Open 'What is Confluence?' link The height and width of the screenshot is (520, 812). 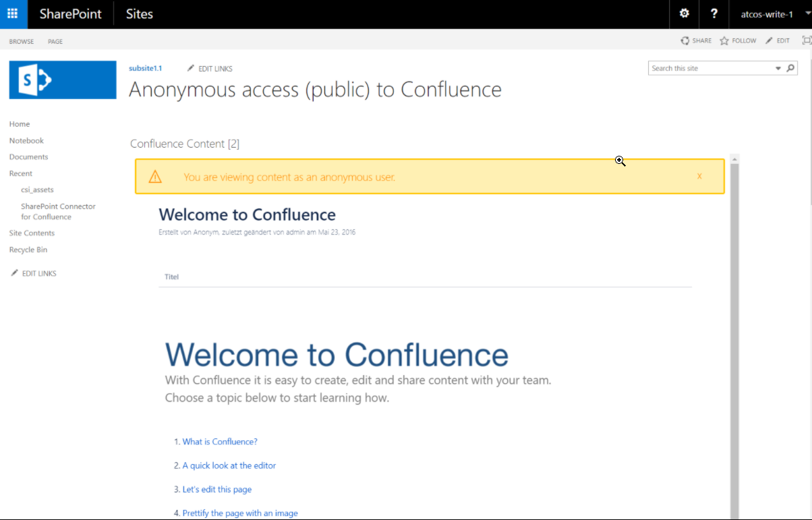[220, 442]
